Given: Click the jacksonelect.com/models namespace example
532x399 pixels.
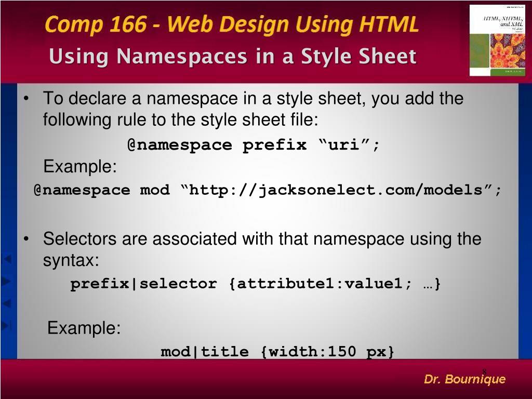Looking at the screenshot, I should [x=268, y=190].
